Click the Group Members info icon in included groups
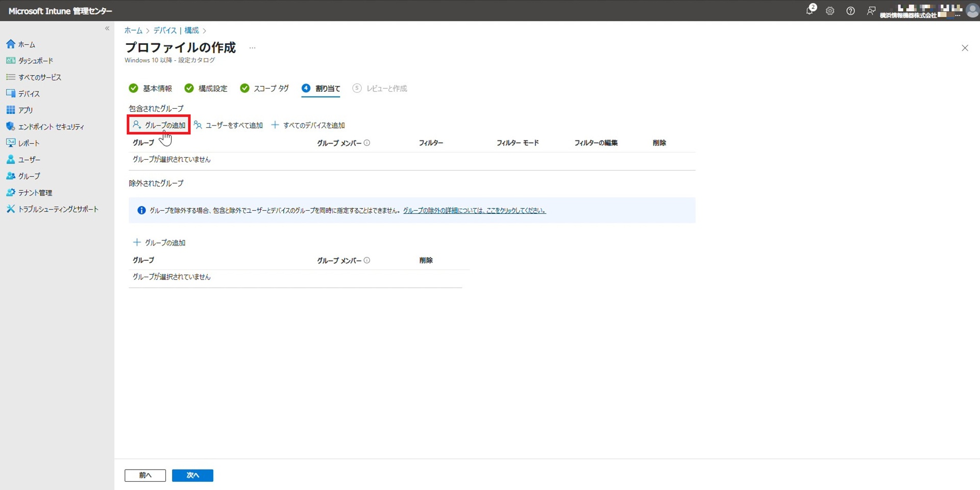The image size is (980, 490). pyautogui.click(x=366, y=143)
